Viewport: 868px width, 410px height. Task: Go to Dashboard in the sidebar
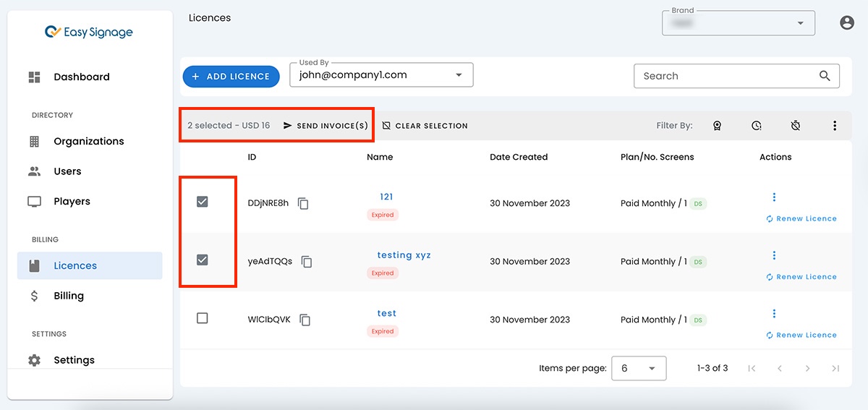pos(81,77)
